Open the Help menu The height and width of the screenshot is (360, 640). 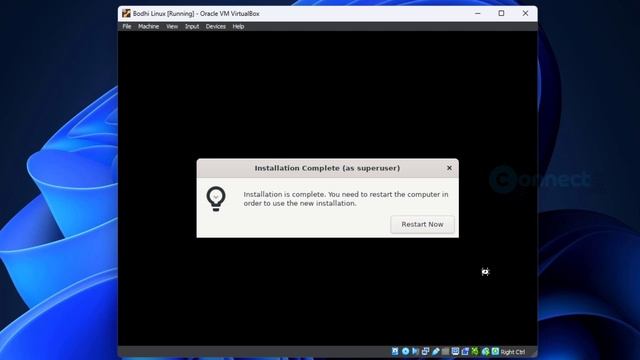[238, 27]
